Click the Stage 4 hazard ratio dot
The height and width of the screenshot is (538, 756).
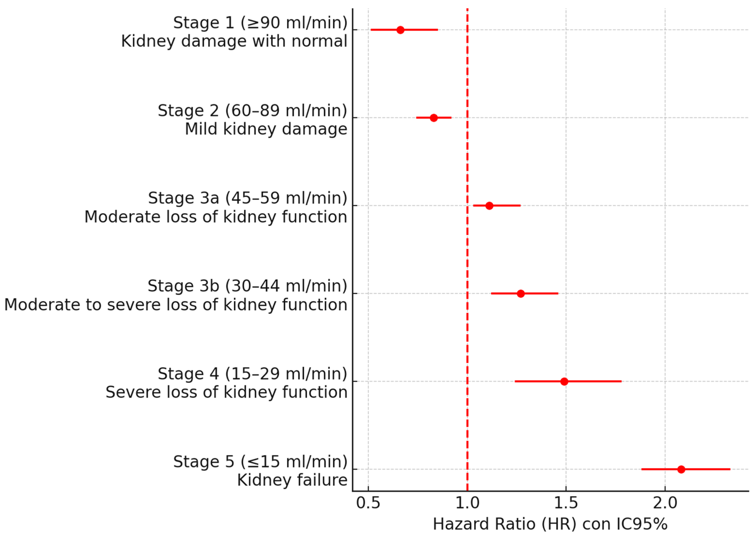click(564, 381)
